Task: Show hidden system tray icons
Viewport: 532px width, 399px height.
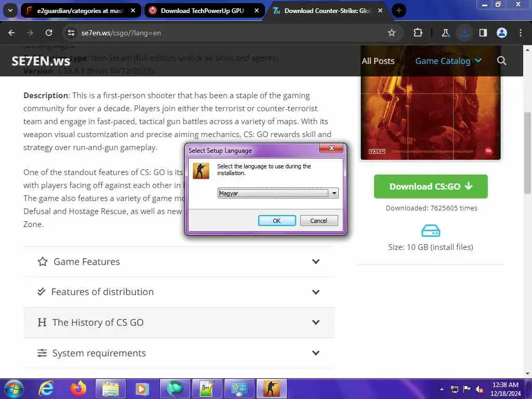Action: click(442, 389)
